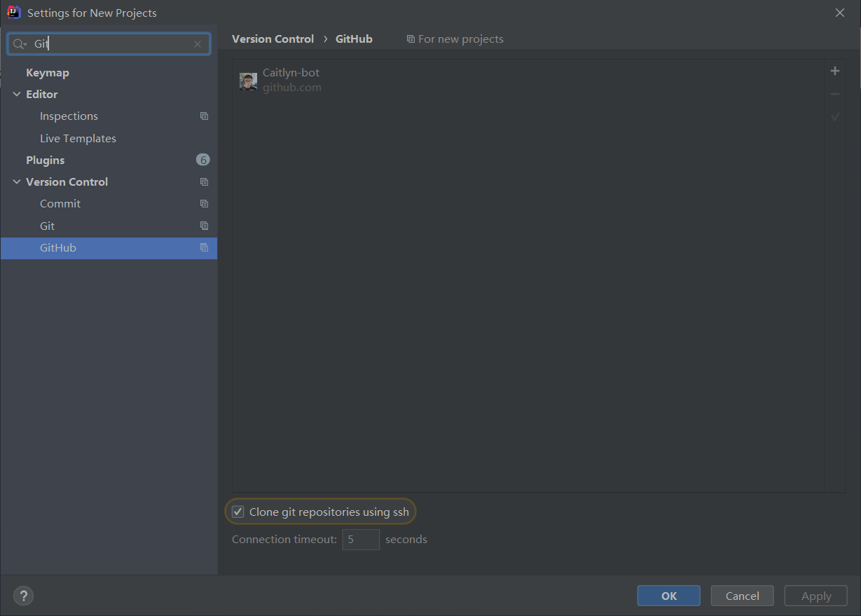Click the For new projects label

[x=461, y=39]
